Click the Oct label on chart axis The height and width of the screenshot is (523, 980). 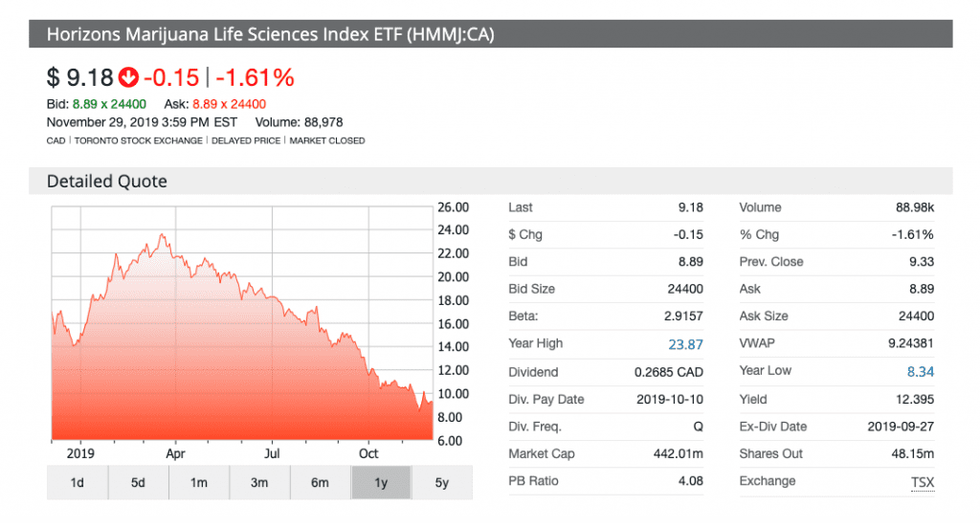pos(369,452)
